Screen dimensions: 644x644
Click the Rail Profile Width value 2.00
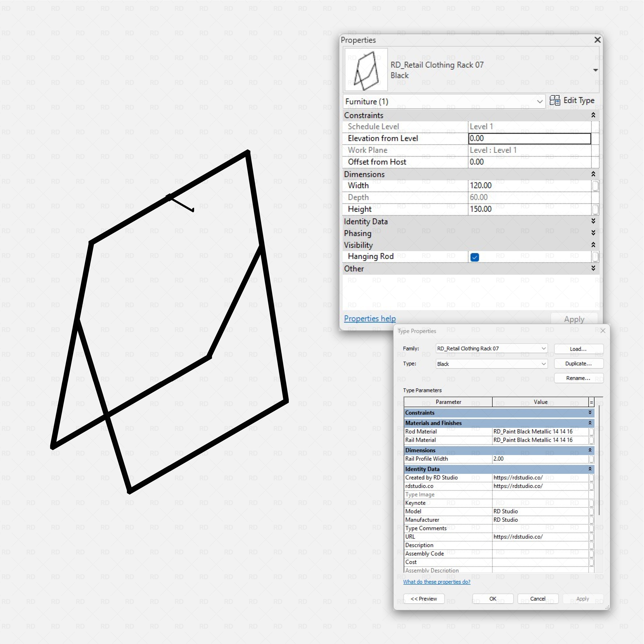(540, 459)
